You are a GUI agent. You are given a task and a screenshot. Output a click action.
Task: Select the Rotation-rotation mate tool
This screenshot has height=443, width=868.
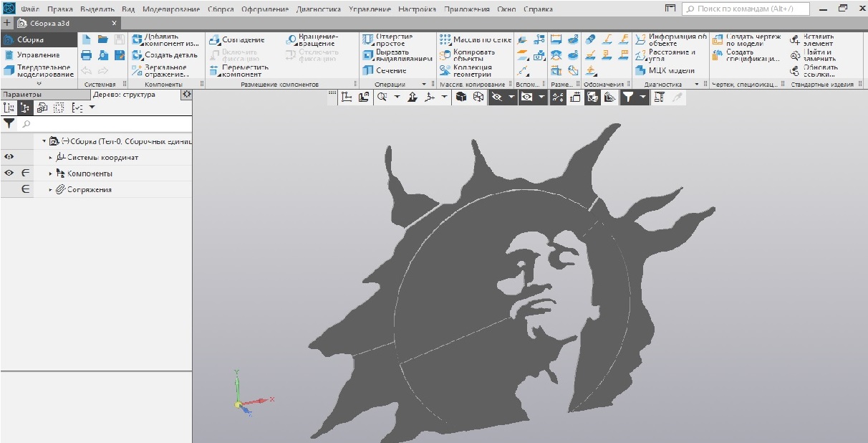[x=312, y=39]
